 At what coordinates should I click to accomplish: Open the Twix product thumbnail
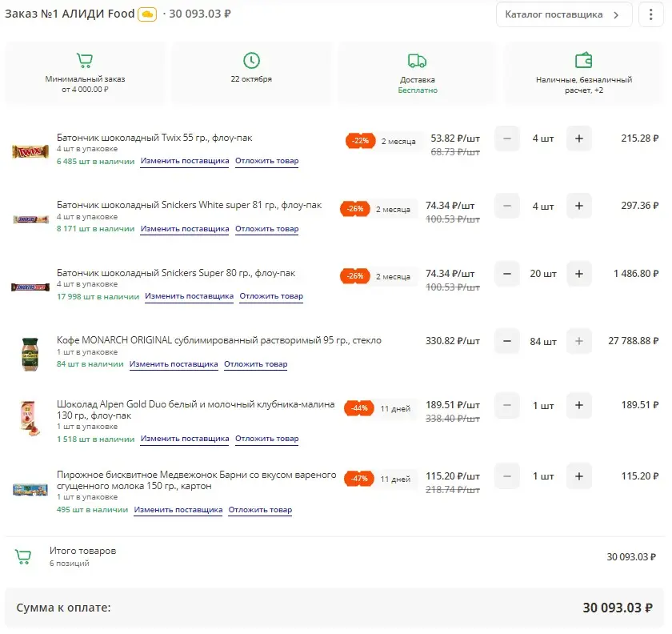30,151
